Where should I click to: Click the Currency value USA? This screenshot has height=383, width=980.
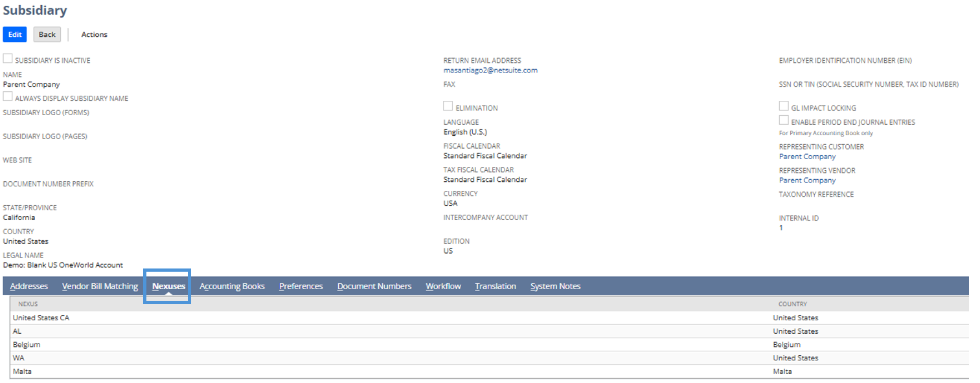[450, 203]
